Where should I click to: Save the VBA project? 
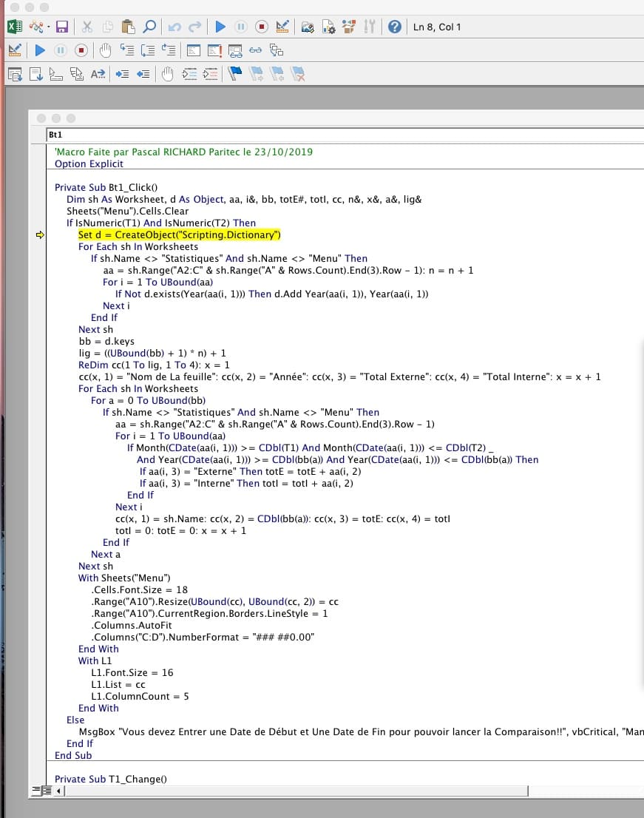(x=62, y=27)
